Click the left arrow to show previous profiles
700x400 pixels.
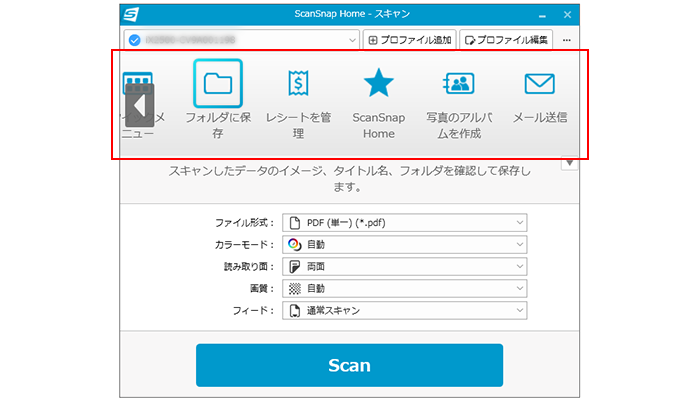coord(140,106)
